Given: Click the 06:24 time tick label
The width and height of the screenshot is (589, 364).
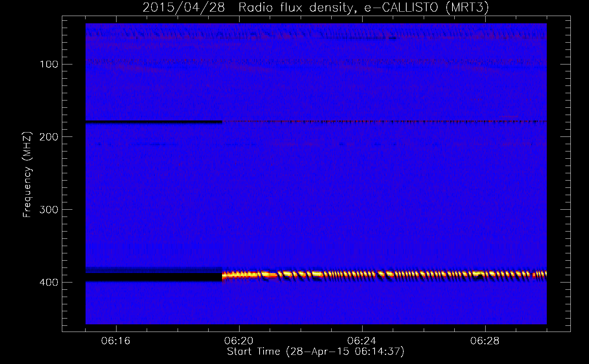Looking at the screenshot, I should (362, 341).
